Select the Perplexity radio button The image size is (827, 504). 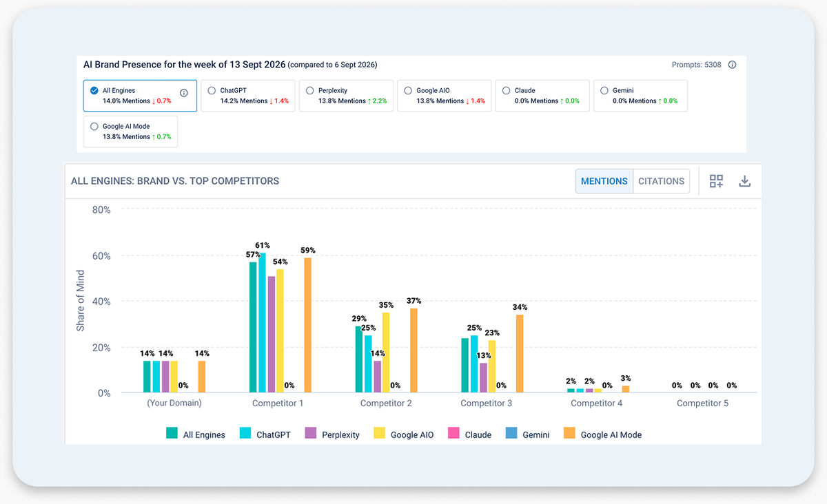point(310,90)
